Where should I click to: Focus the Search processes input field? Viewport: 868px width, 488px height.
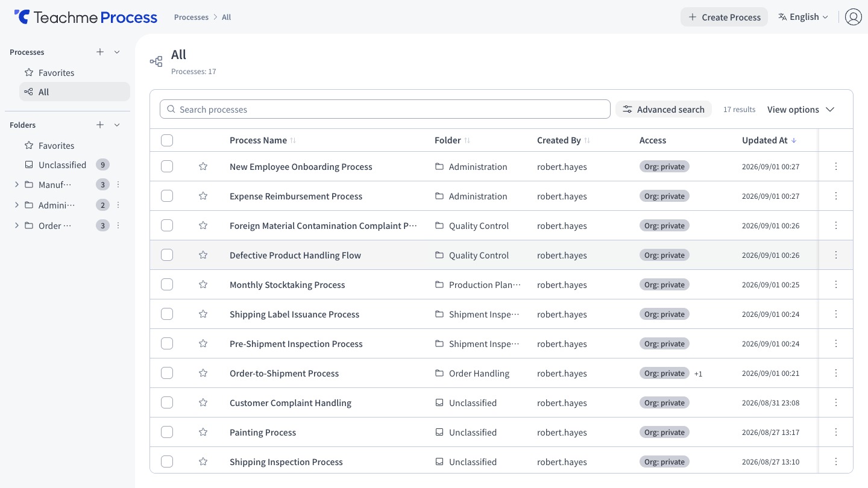(385, 109)
